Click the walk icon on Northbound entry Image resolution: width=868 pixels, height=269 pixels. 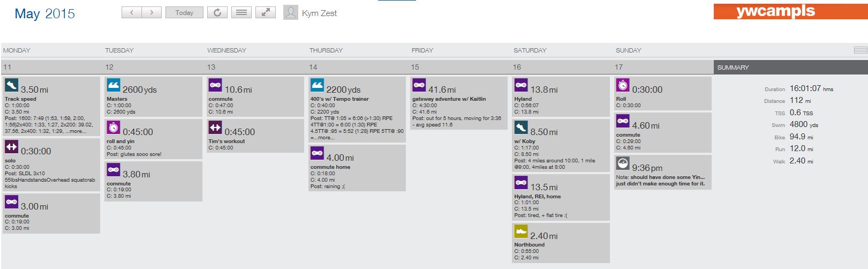click(521, 231)
